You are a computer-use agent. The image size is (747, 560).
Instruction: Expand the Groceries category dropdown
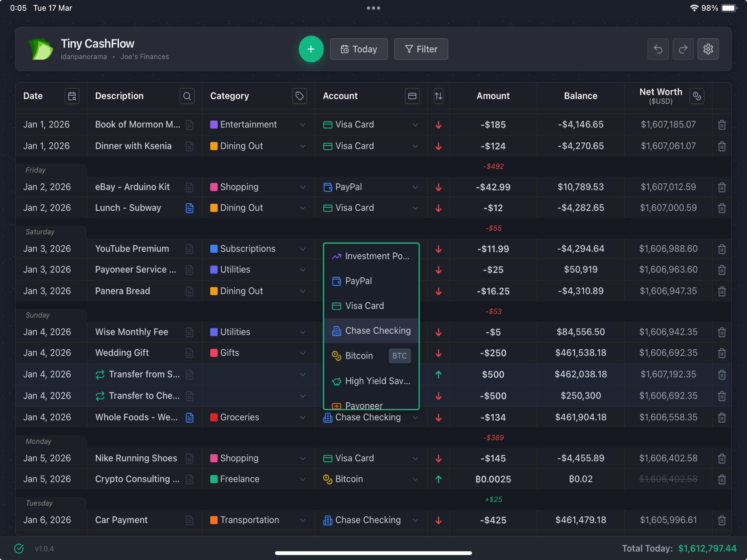click(x=302, y=418)
